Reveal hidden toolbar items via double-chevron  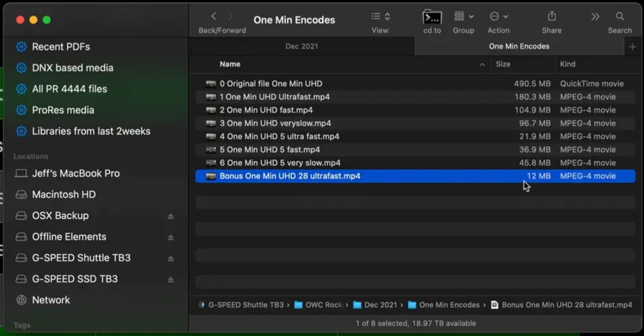pos(595,16)
